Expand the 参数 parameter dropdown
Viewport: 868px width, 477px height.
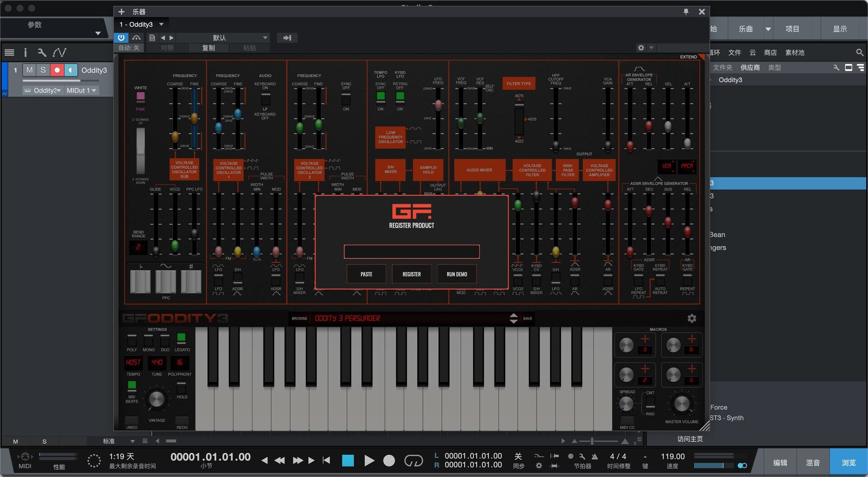click(x=98, y=33)
